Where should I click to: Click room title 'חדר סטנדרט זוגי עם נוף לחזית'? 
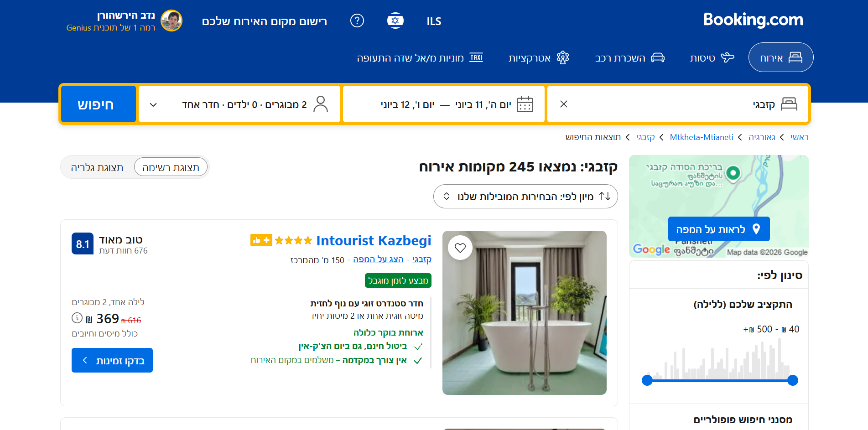click(x=367, y=303)
